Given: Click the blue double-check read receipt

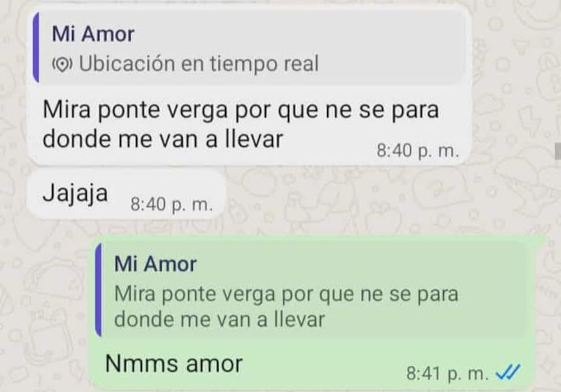Looking at the screenshot, I should [x=507, y=373].
